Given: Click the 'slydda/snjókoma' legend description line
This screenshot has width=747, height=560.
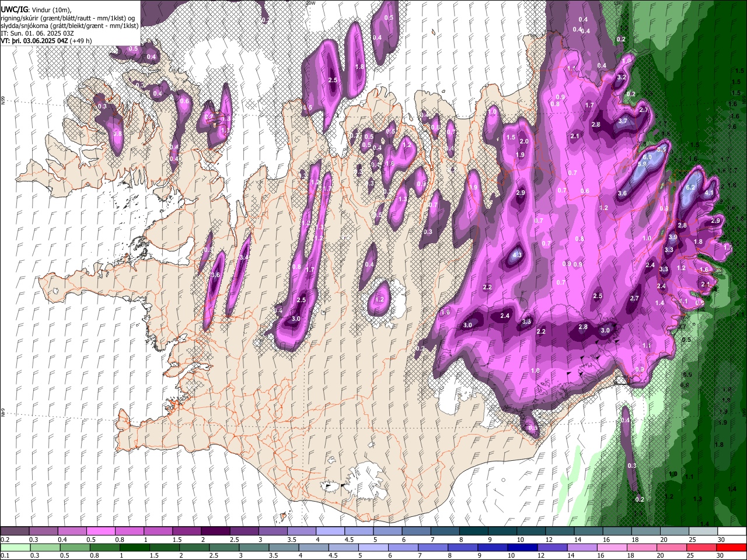Looking at the screenshot, I should [70, 26].
